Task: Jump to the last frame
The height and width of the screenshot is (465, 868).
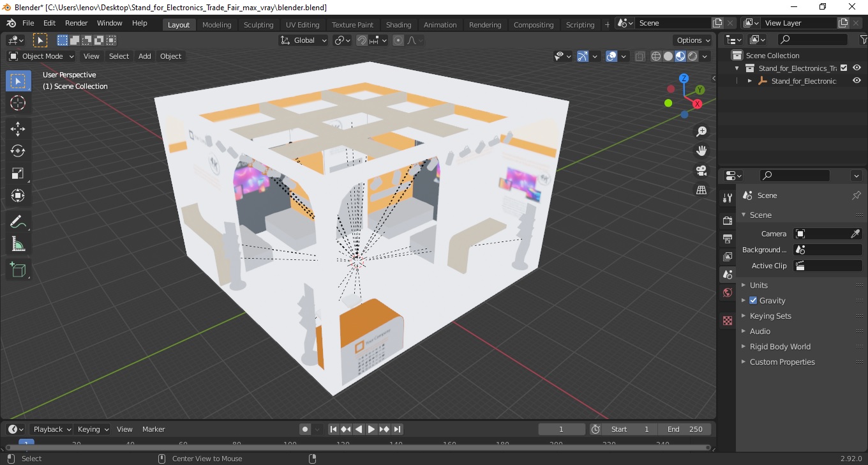Action: (x=397, y=429)
